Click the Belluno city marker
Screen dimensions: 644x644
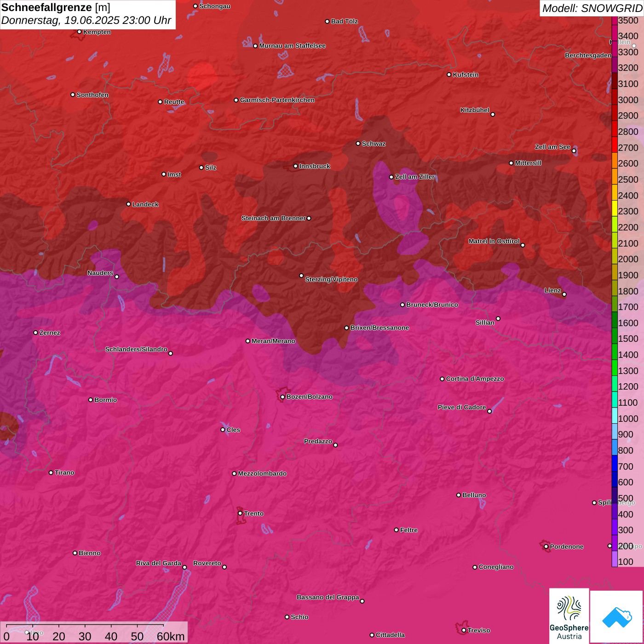click(459, 495)
